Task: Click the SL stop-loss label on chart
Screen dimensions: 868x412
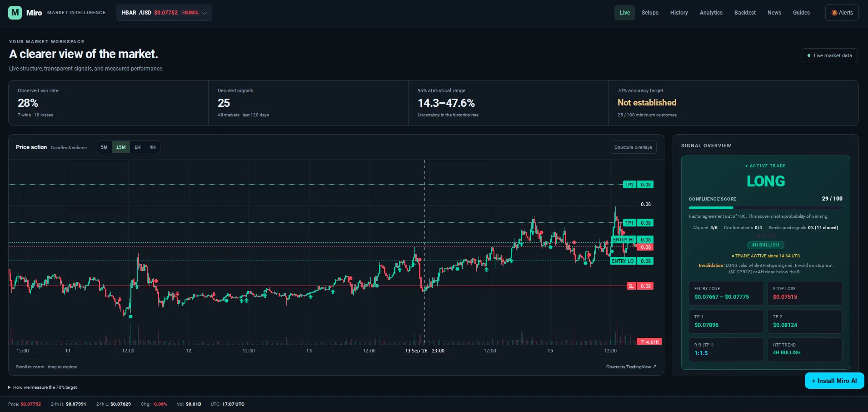Action: click(x=640, y=286)
